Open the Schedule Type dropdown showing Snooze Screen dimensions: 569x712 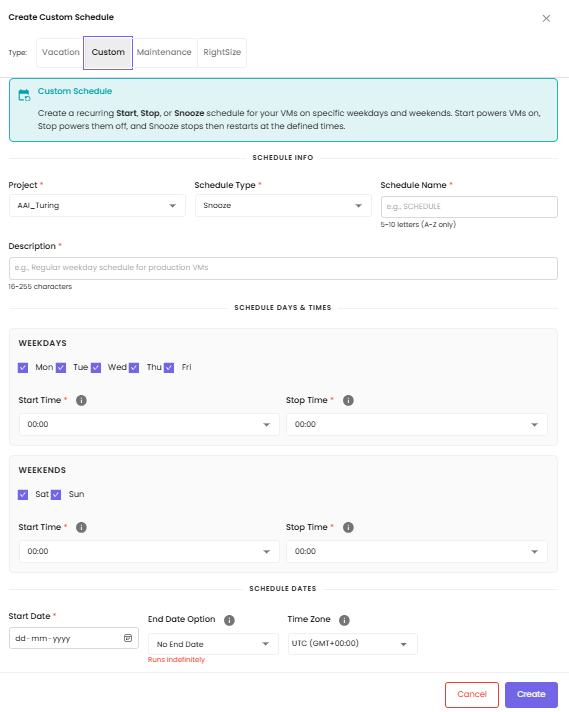[283, 206]
